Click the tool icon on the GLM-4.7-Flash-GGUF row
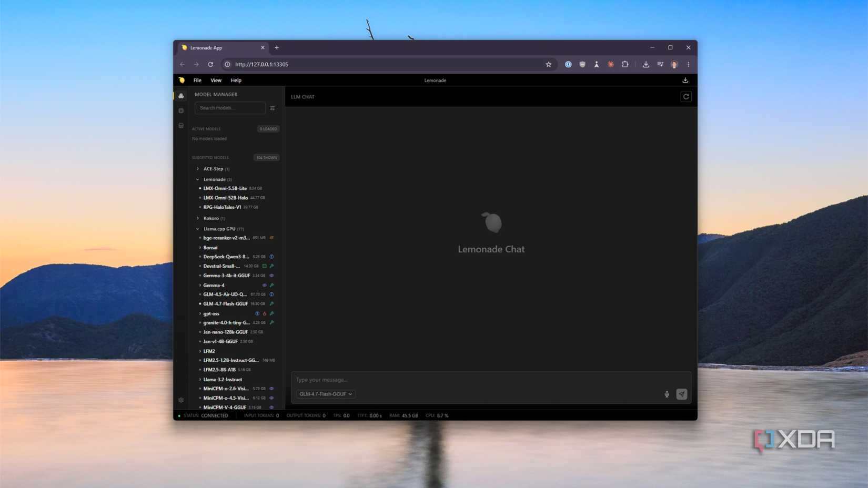The height and width of the screenshot is (488, 868). coord(272,304)
